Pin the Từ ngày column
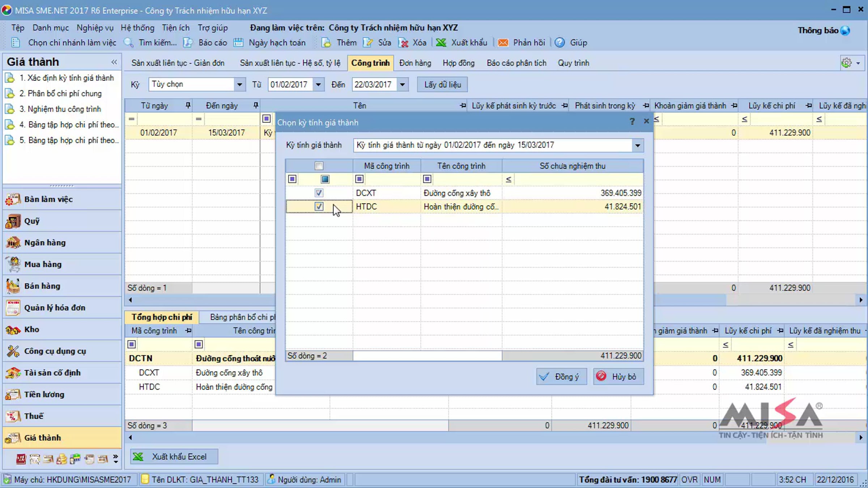This screenshot has height=488, width=868. click(x=188, y=106)
